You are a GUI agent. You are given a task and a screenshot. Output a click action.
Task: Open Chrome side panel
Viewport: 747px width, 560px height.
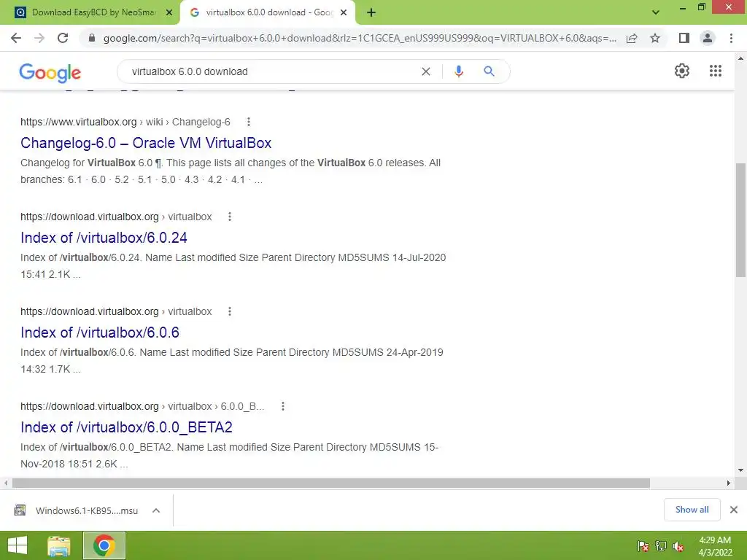[684, 38]
